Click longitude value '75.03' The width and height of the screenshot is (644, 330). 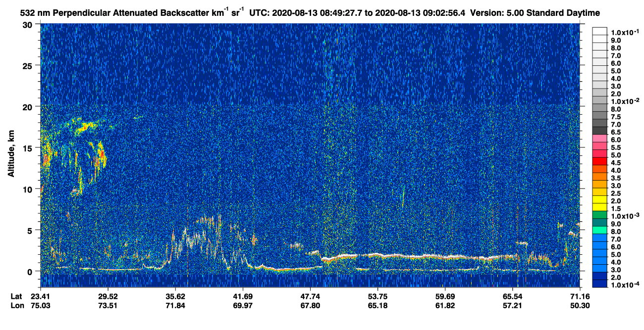click(41, 306)
